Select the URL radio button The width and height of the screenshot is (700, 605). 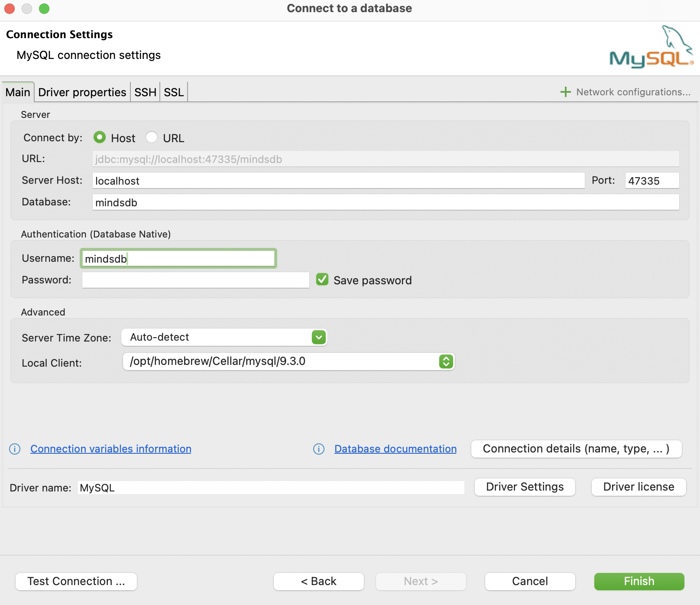pos(152,137)
